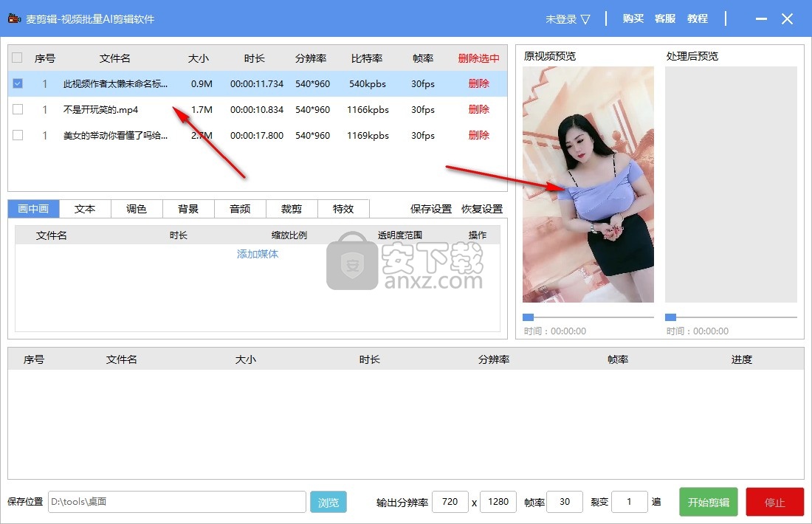
Task: Select file 美女的举动你看懂了吗给...
Action: [115, 136]
